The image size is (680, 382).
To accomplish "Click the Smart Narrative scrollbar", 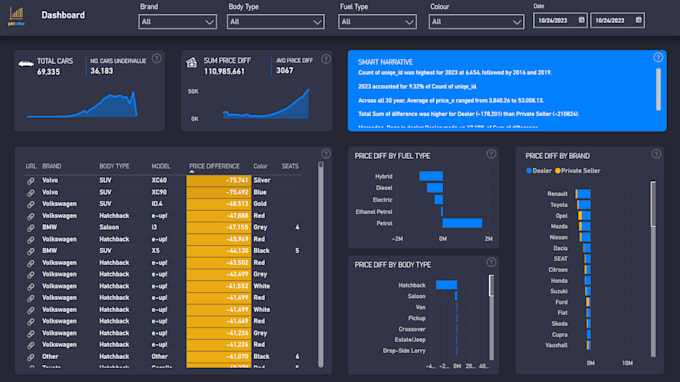I will click(658, 89).
